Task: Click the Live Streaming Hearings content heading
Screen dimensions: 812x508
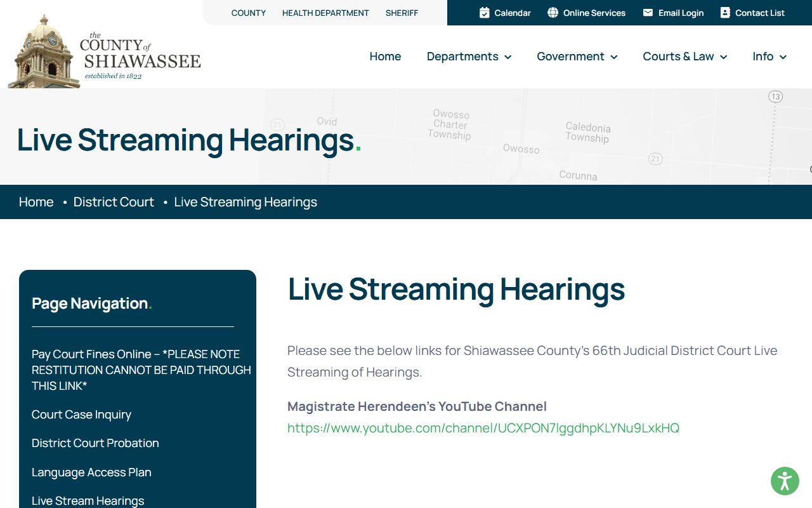Action: [456, 290]
